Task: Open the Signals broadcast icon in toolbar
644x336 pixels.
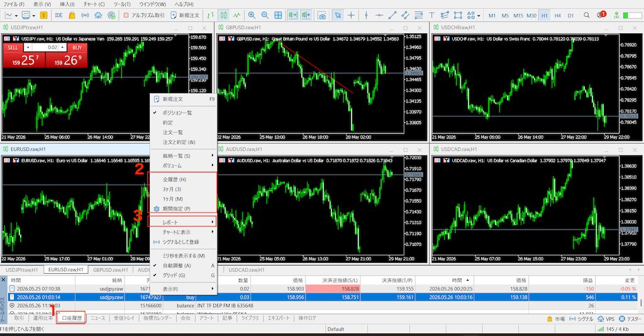Action: (85, 15)
